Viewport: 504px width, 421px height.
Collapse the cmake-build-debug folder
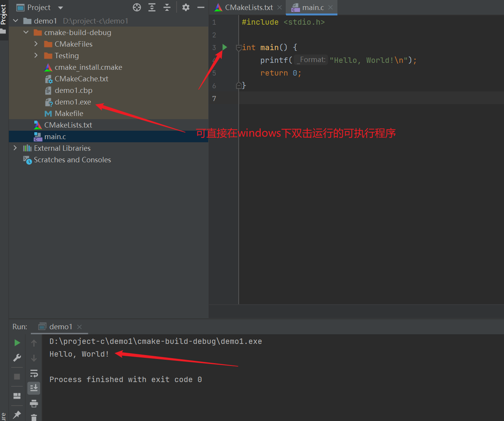pos(26,32)
